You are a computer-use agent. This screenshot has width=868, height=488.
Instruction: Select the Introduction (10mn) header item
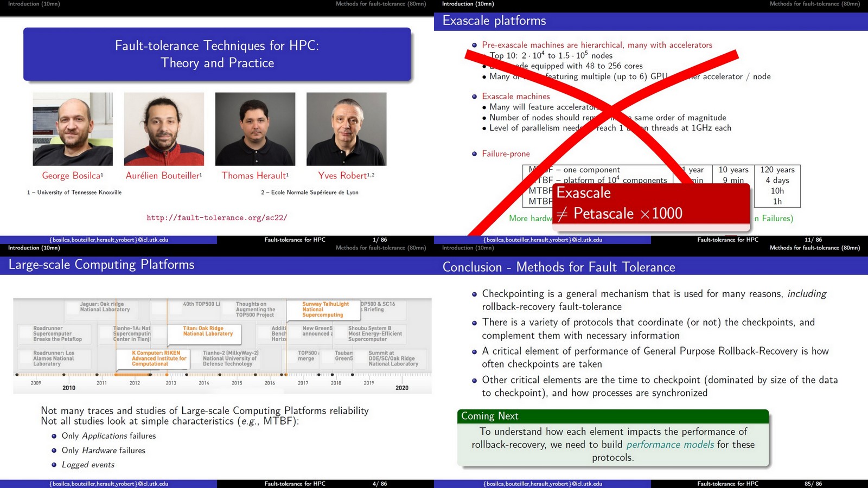pos(33,4)
